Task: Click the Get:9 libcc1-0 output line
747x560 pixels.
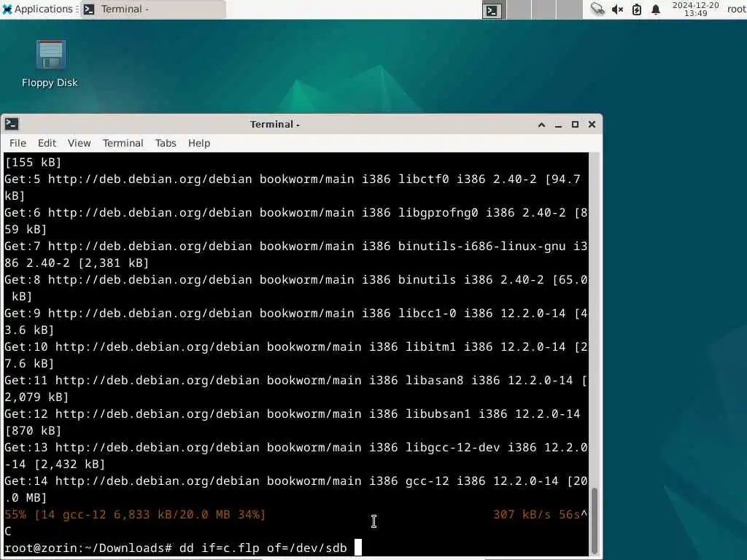Action: (296, 322)
